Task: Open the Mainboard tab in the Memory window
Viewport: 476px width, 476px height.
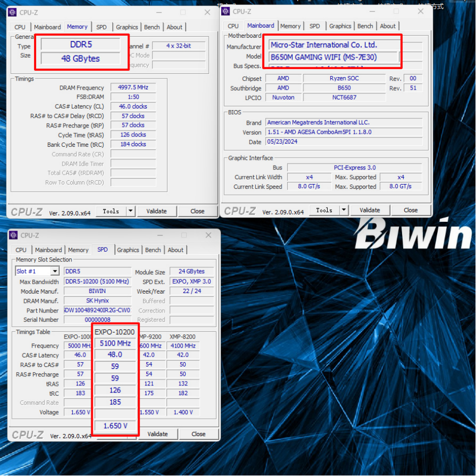Action: [47, 27]
